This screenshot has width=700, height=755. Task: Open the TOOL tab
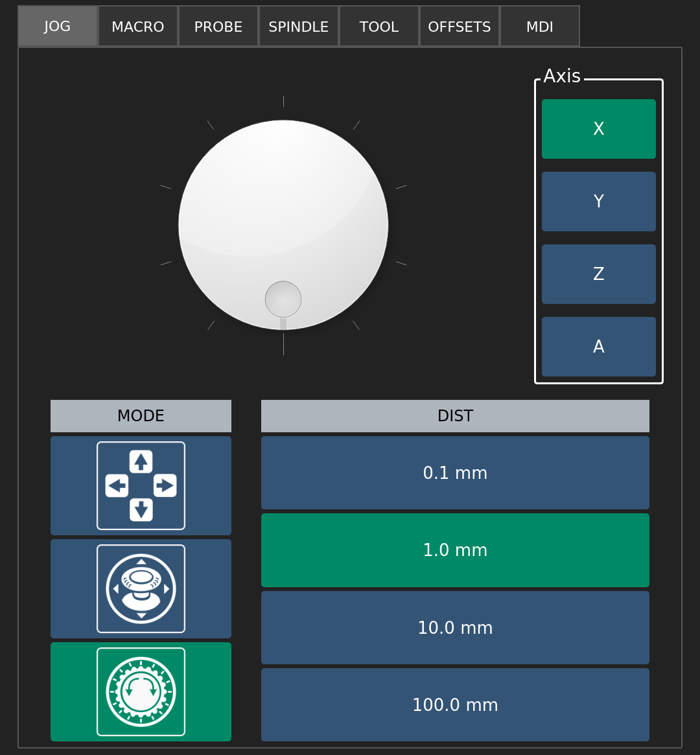coord(379,27)
